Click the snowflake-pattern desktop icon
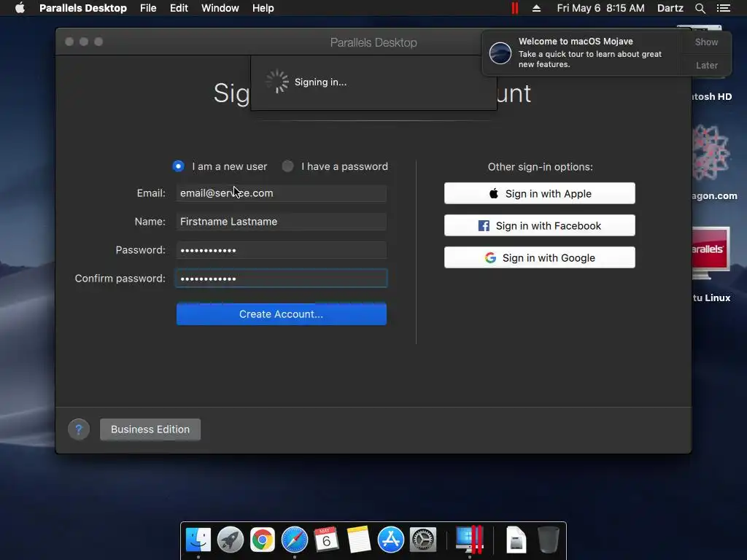The height and width of the screenshot is (560, 747). coord(711,152)
